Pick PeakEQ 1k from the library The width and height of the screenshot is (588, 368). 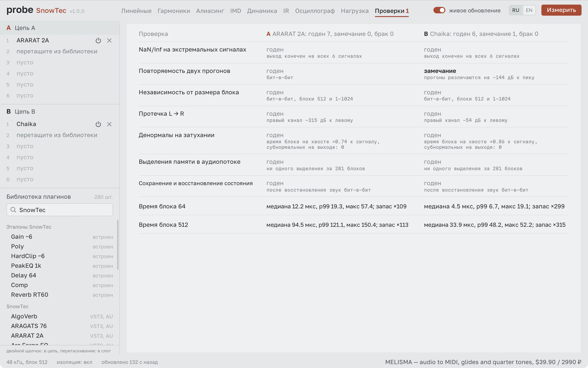[x=59, y=266]
